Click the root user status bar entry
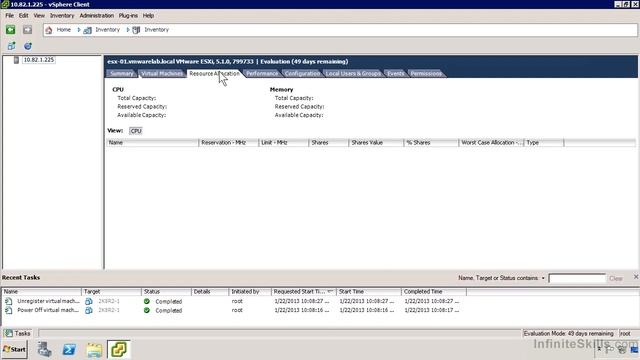The height and width of the screenshot is (360, 640). [625, 333]
